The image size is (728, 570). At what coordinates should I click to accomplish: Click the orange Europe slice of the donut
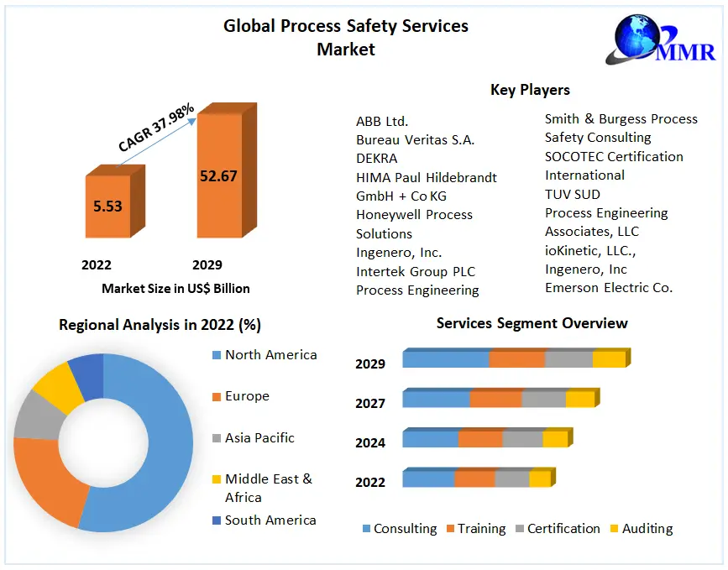pos(46,478)
